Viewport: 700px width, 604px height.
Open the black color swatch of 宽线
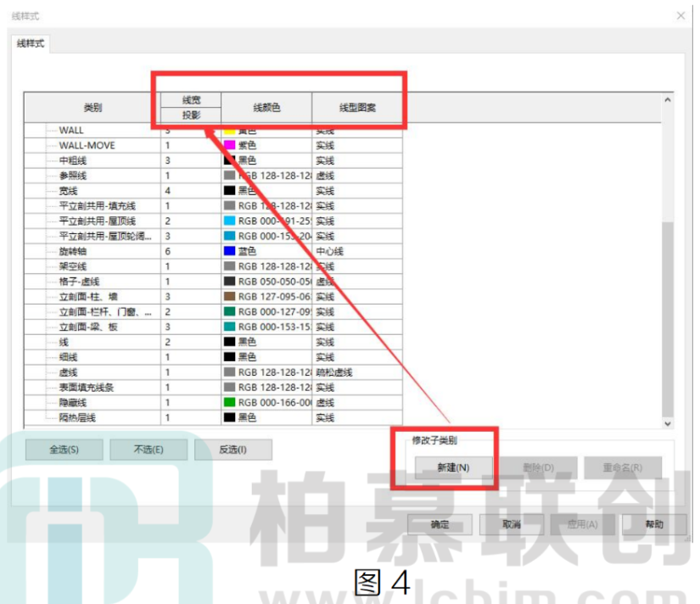click(x=229, y=190)
